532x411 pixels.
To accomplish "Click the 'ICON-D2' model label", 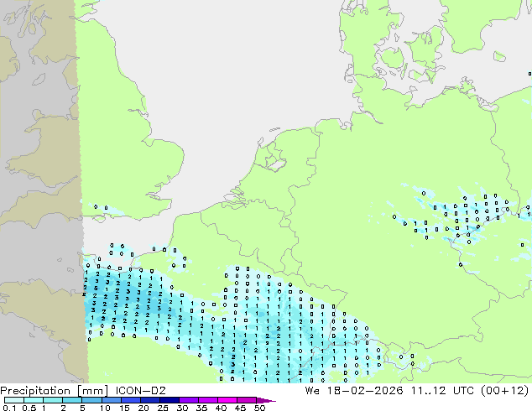I will pos(140,390).
